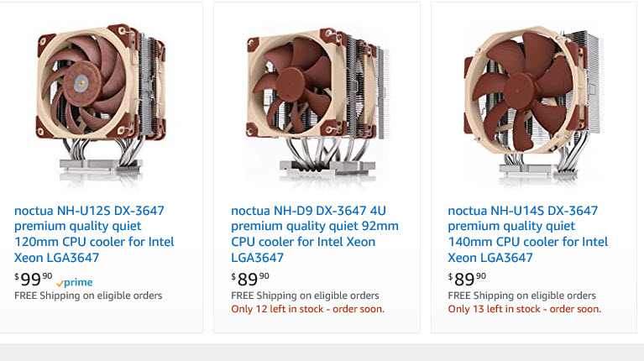Image resolution: width=644 pixels, height=361 pixels.
Task: Click the $89.90 price of the NH-D9
Action: (x=250, y=278)
